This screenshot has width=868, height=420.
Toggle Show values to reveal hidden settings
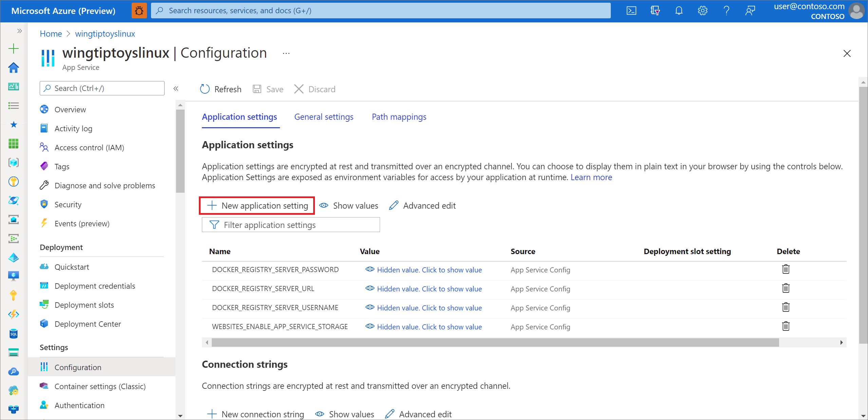point(349,205)
